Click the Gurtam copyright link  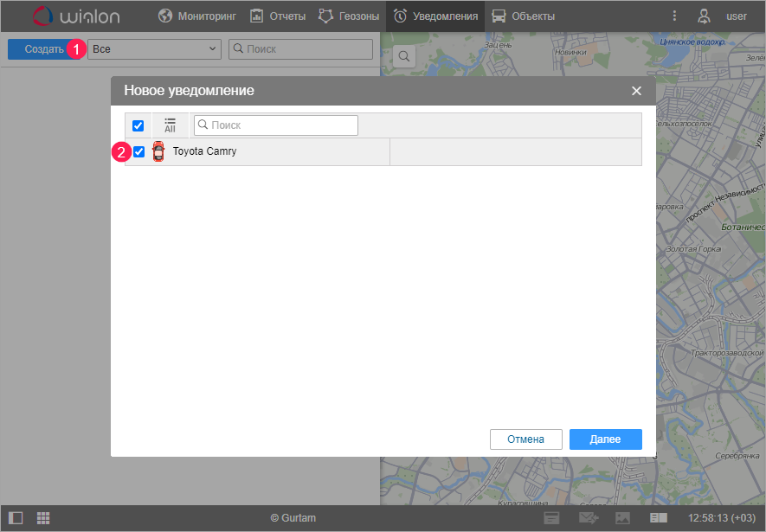click(293, 518)
